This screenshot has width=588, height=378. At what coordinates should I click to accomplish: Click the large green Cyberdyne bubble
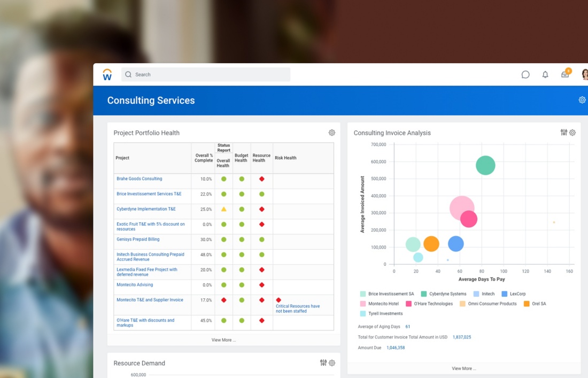[x=485, y=165]
